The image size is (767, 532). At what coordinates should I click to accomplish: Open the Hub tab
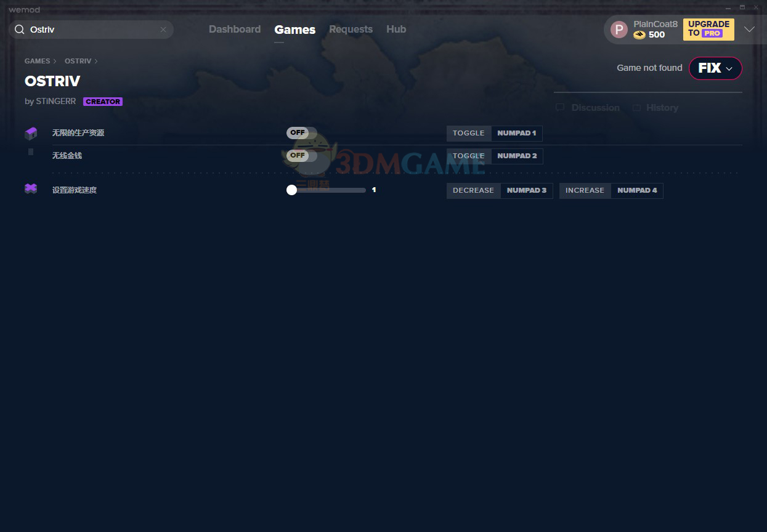pyautogui.click(x=396, y=30)
